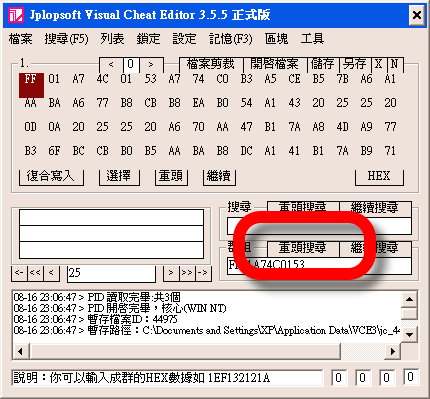Image resolution: width=430 pixels, height=399 pixels.
Task: Jump to last address with '->' button
Action: point(203,273)
